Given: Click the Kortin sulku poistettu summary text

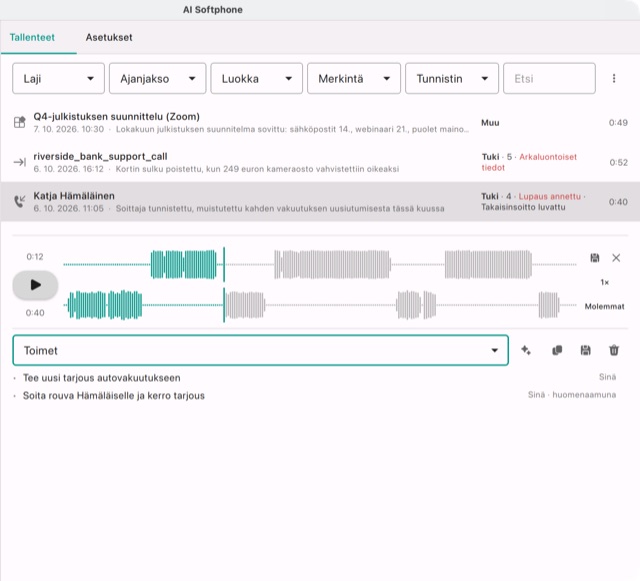Looking at the screenshot, I should click(257, 169).
